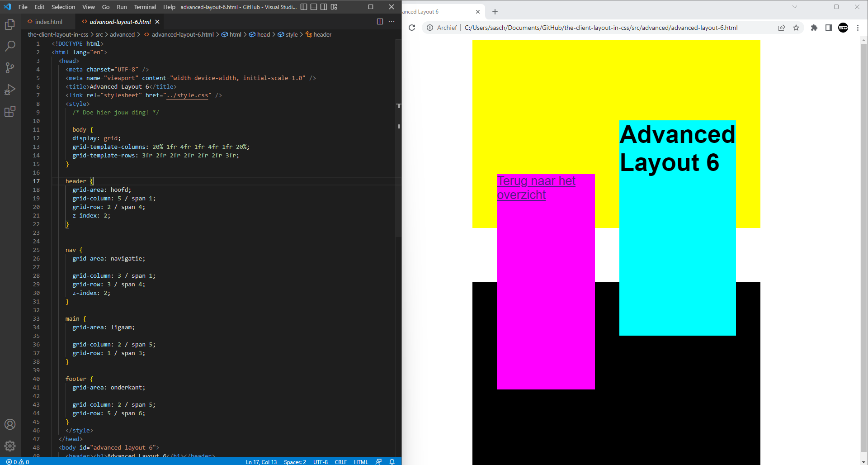Toggle VS Code primary side bar layout icon
This screenshot has height=465, width=868.
(x=304, y=7)
